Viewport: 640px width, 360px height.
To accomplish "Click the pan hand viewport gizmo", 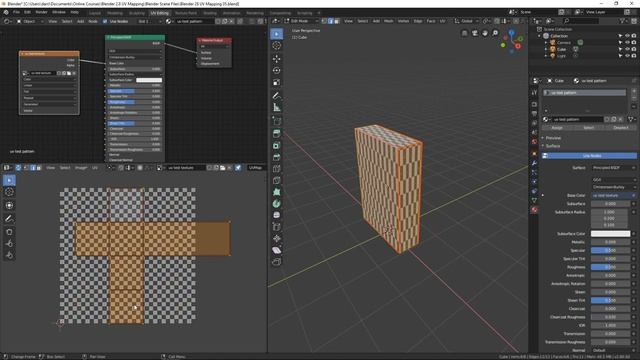I will (x=484, y=33).
